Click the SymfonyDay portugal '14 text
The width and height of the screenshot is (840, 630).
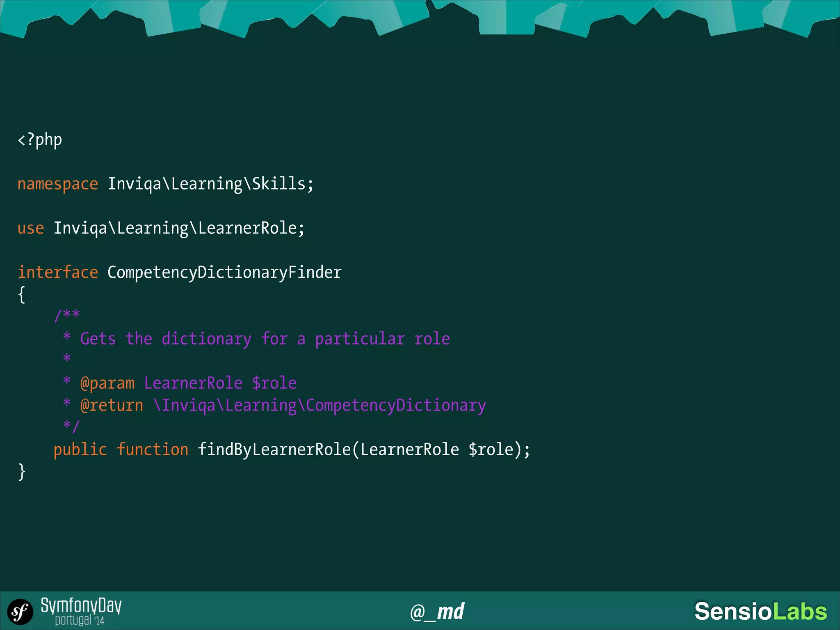(x=81, y=611)
